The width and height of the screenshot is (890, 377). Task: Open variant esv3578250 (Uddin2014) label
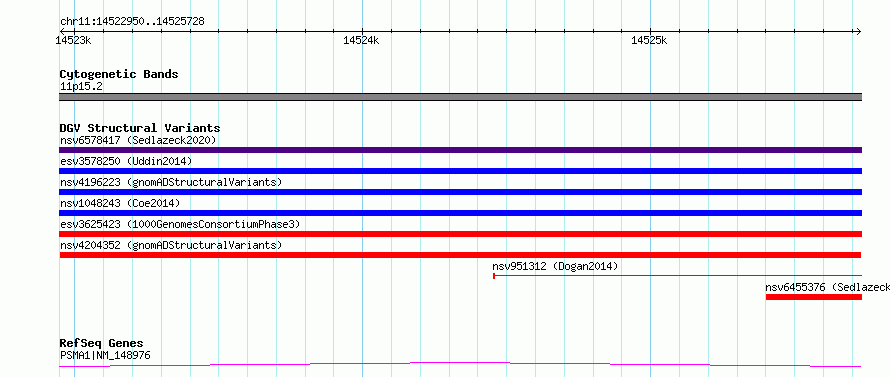pyautogui.click(x=126, y=161)
